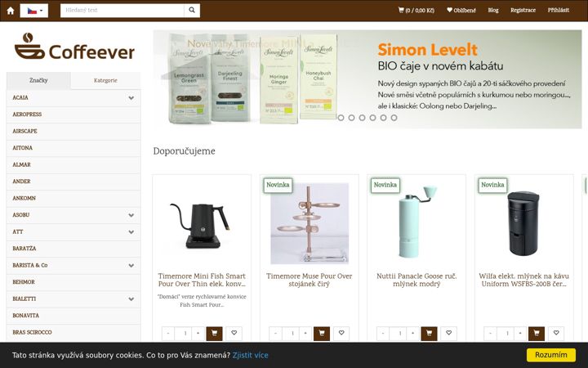Switch to Kategorie tab
The height and width of the screenshot is (368, 588).
[x=105, y=80]
